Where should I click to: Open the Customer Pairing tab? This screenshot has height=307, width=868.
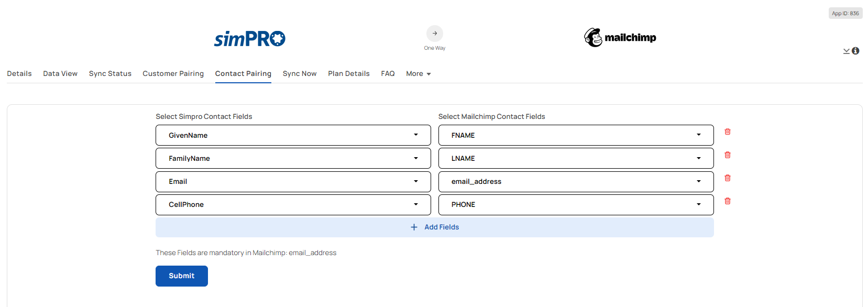[x=173, y=73]
